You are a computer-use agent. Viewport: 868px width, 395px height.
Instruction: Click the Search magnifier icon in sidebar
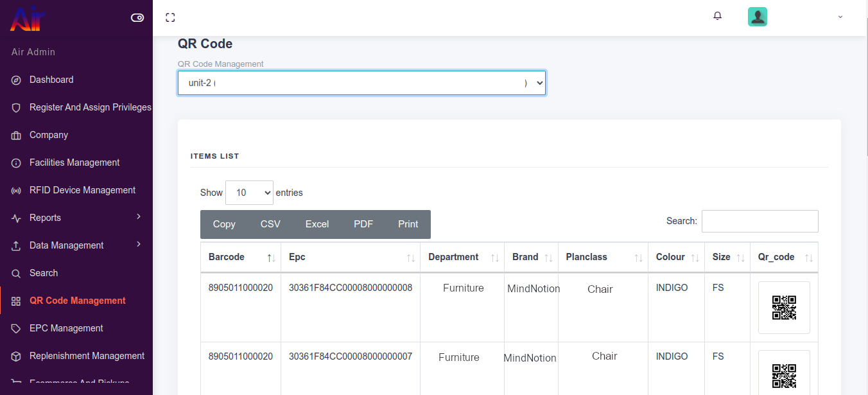point(17,274)
